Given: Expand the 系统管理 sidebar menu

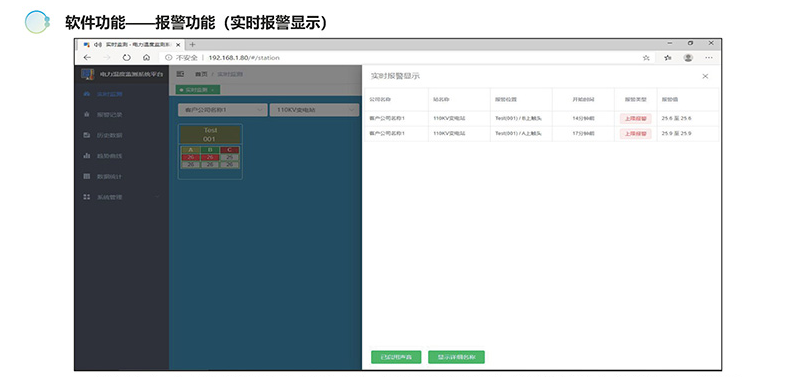Looking at the screenshot, I should (x=121, y=197).
